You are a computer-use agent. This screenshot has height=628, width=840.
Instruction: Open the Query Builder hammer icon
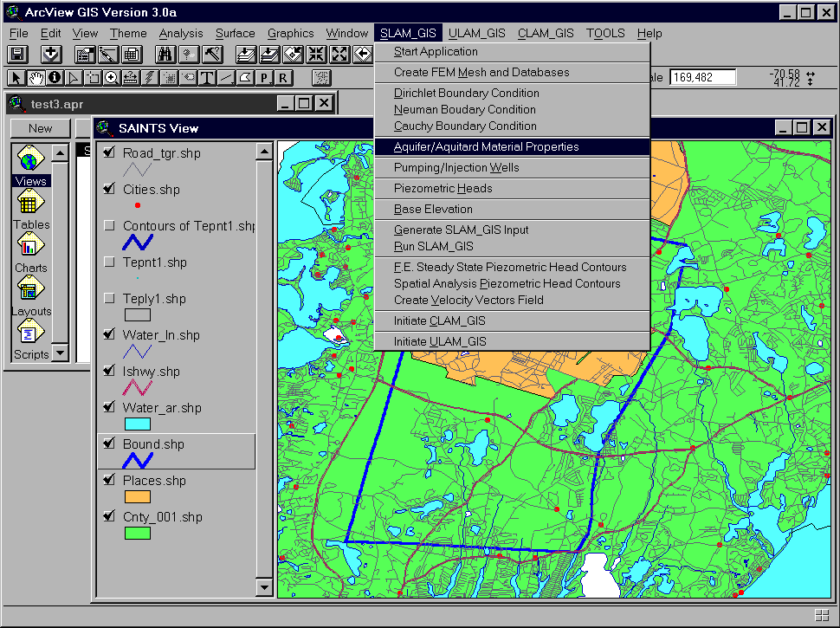pyautogui.click(x=213, y=54)
